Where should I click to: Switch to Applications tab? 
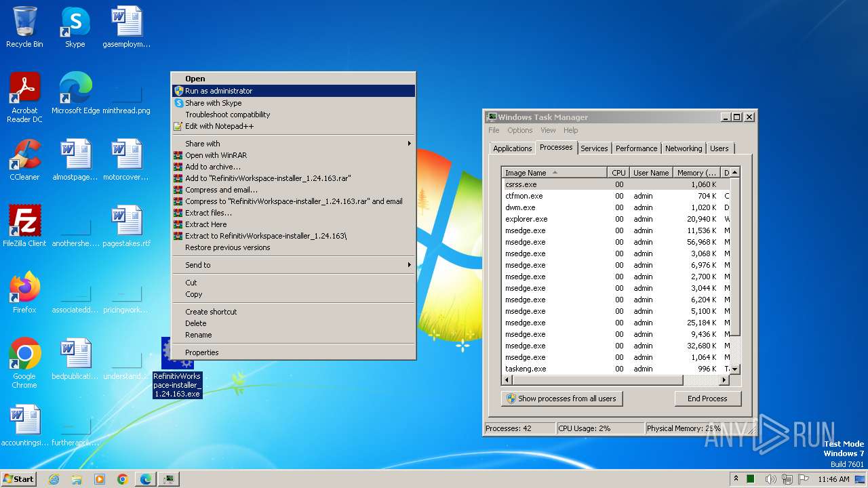click(x=512, y=148)
